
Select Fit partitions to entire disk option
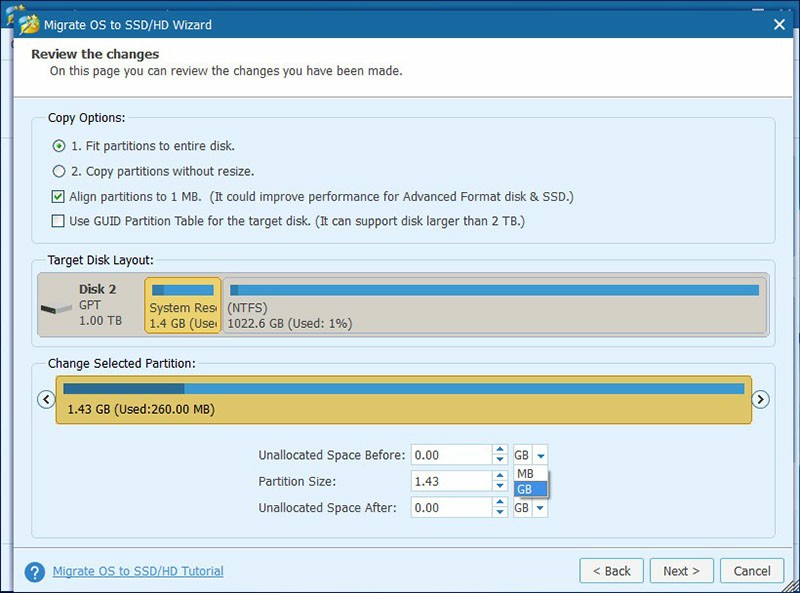point(59,146)
